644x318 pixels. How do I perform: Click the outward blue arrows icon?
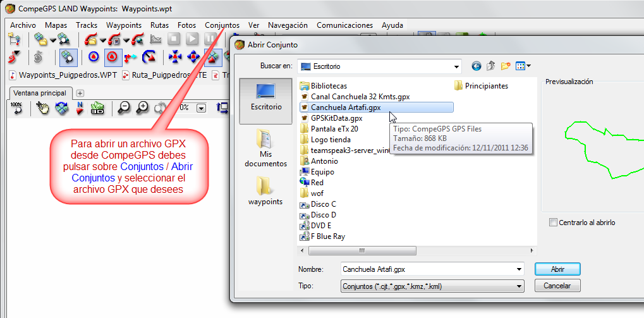[x=193, y=58]
